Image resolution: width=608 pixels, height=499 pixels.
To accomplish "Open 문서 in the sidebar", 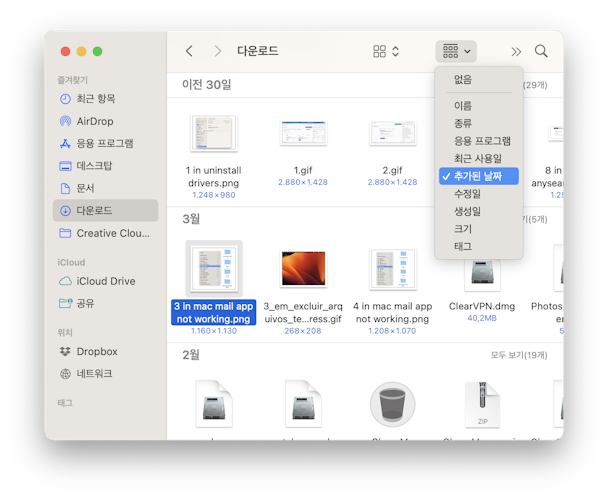I will (x=105, y=188).
